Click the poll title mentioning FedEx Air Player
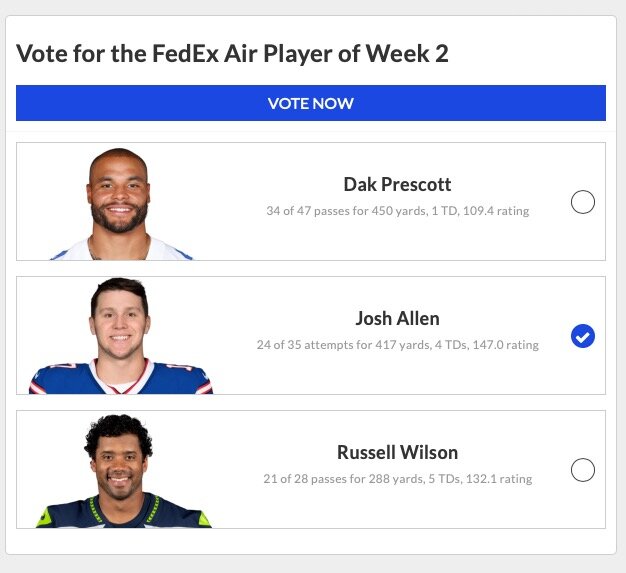626x573 pixels. point(232,54)
